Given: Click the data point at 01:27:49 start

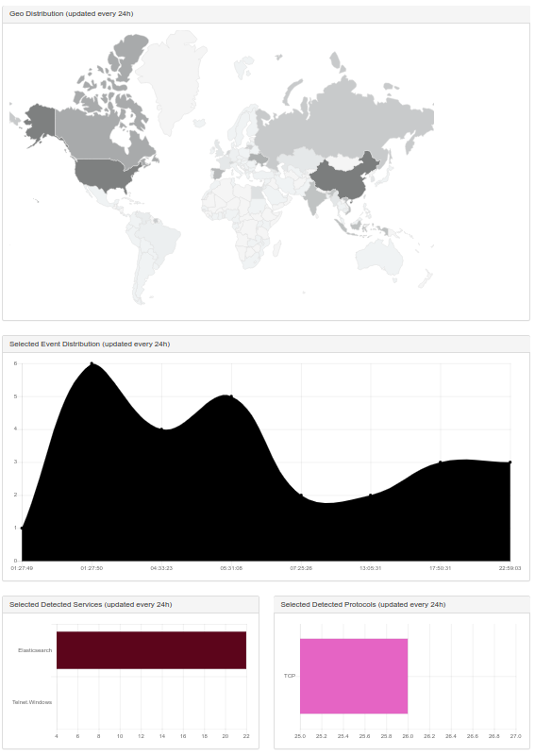Looking at the screenshot, I should click(22, 528).
